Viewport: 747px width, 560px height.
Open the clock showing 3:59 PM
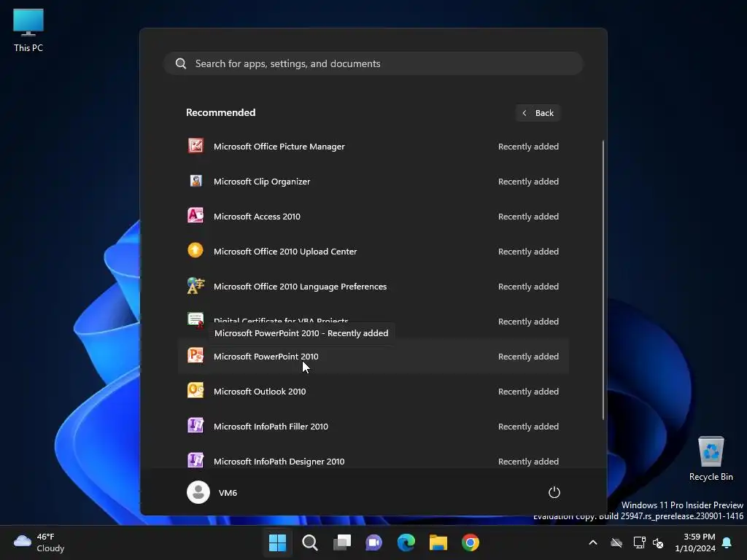tap(695, 542)
